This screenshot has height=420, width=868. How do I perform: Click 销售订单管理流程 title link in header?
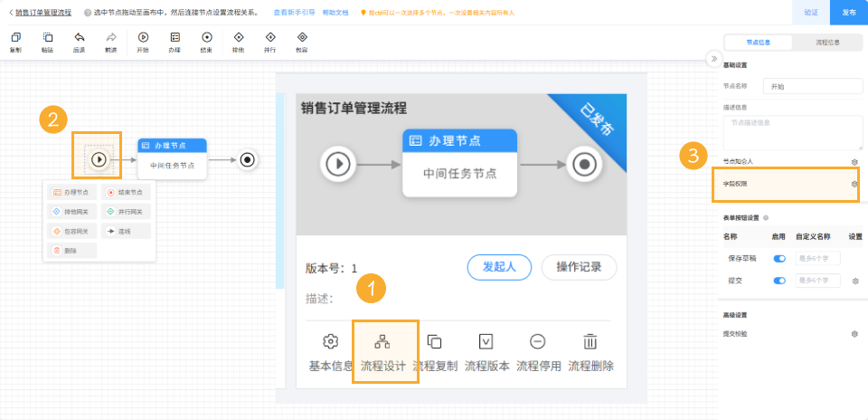coord(43,12)
